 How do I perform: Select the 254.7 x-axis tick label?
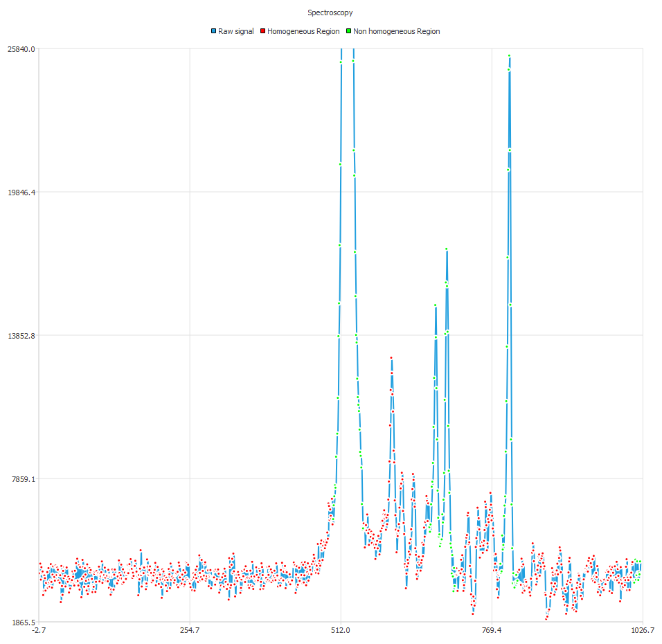190,630
